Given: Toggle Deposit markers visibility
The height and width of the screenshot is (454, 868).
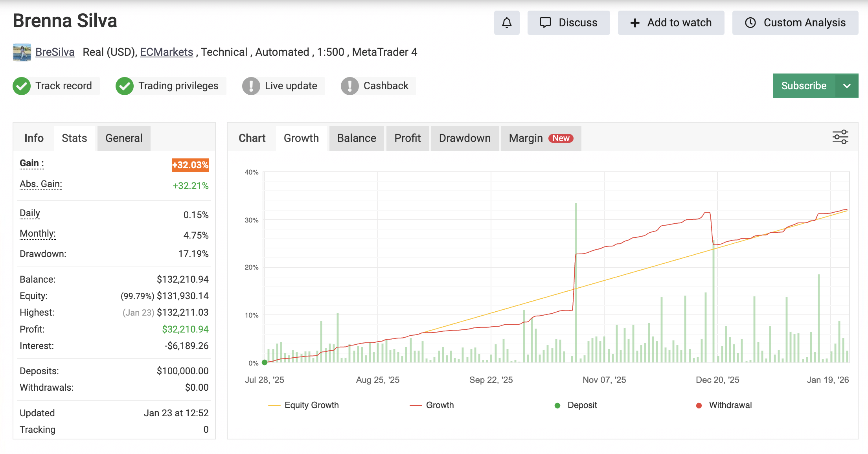Looking at the screenshot, I should click(576, 405).
